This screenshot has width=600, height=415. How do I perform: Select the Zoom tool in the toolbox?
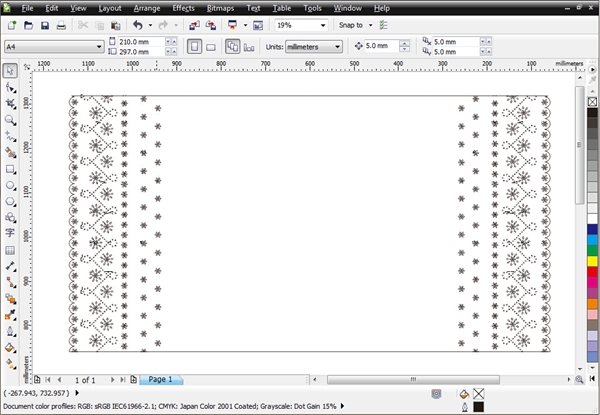pyautogui.click(x=10, y=120)
